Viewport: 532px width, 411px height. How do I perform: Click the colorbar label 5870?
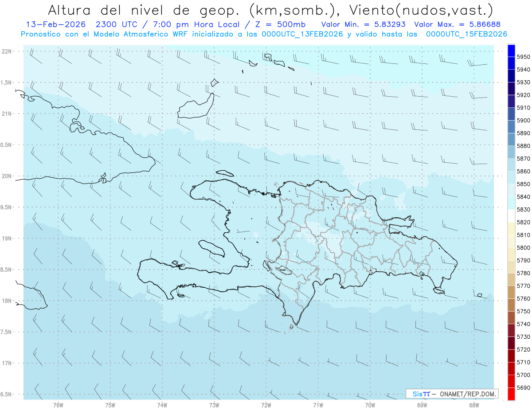(524, 159)
